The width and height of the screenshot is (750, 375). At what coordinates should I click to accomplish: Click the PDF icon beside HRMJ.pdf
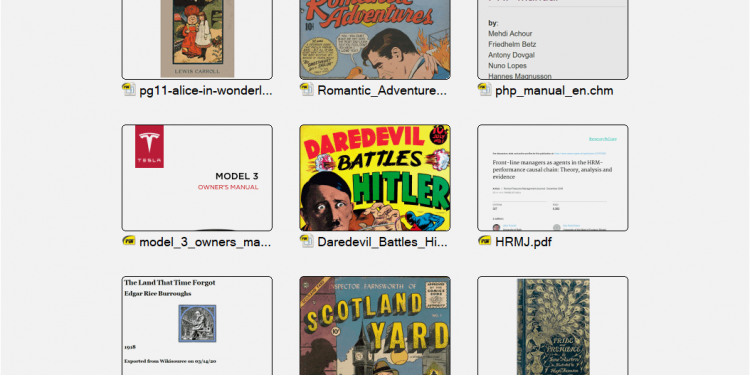tap(485, 241)
